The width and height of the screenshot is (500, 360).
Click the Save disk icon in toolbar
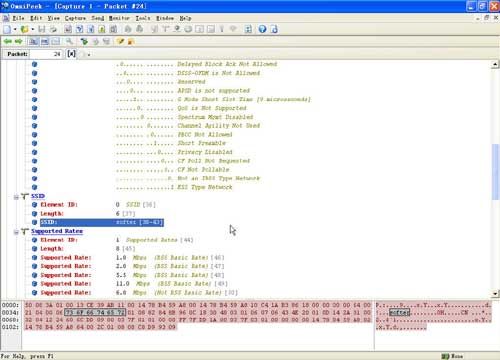[x=42, y=29]
